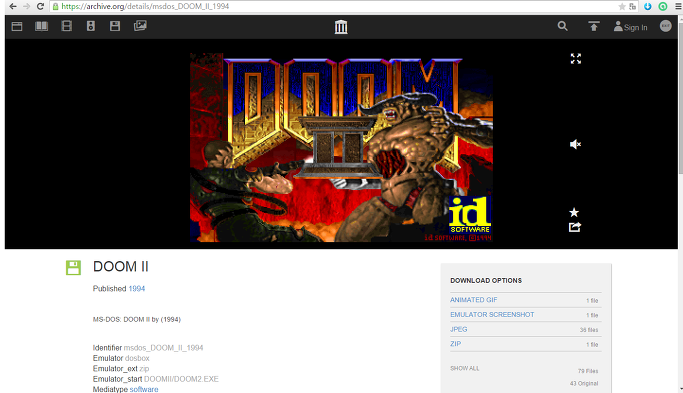Click DOWNLOAD OPTIONS heading
The height and width of the screenshot is (393, 683).
click(x=486, y=281)
